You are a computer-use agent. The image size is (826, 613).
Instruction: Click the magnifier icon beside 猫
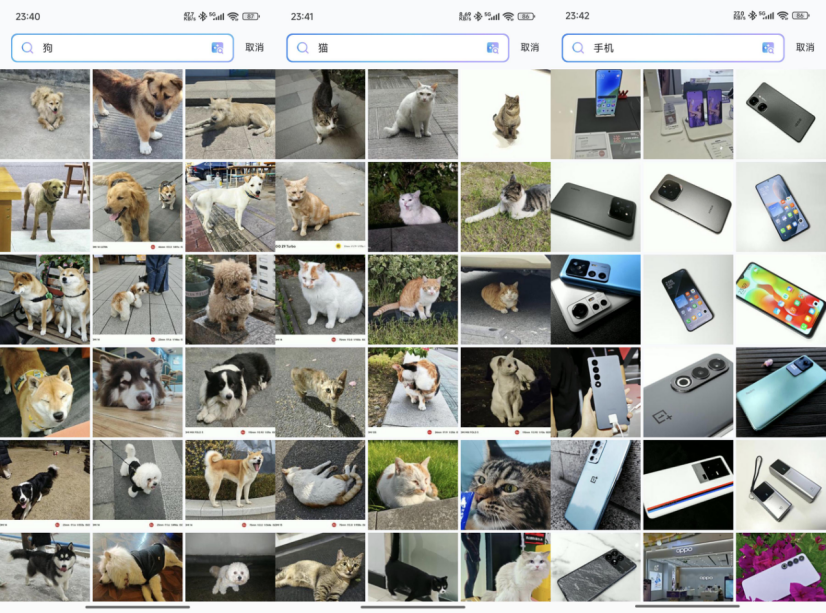pos(303,48)
